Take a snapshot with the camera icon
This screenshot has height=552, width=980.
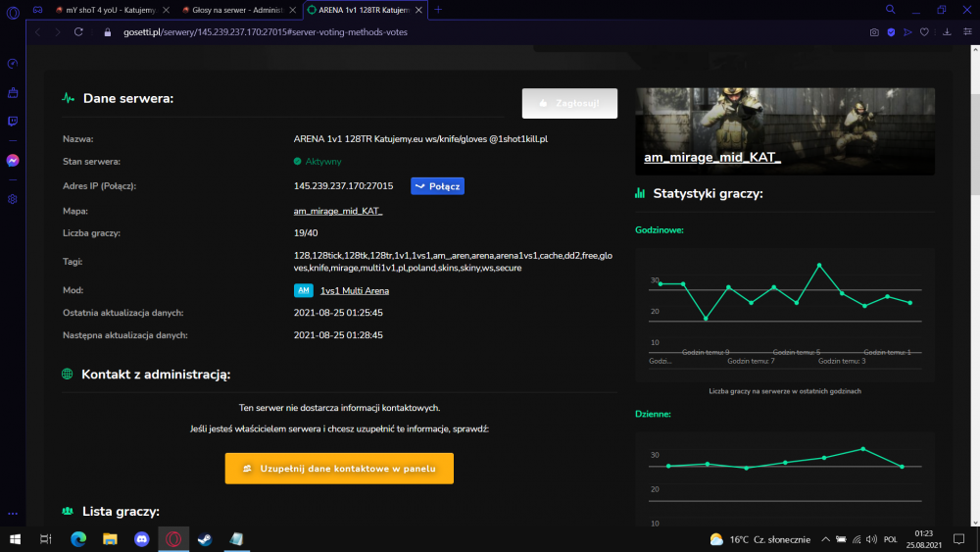(x=874, y=32)
